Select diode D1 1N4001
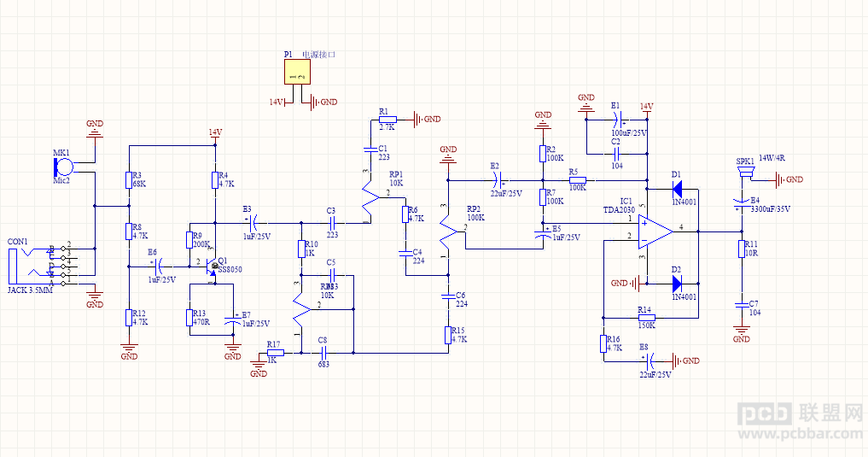 point(677,189)
